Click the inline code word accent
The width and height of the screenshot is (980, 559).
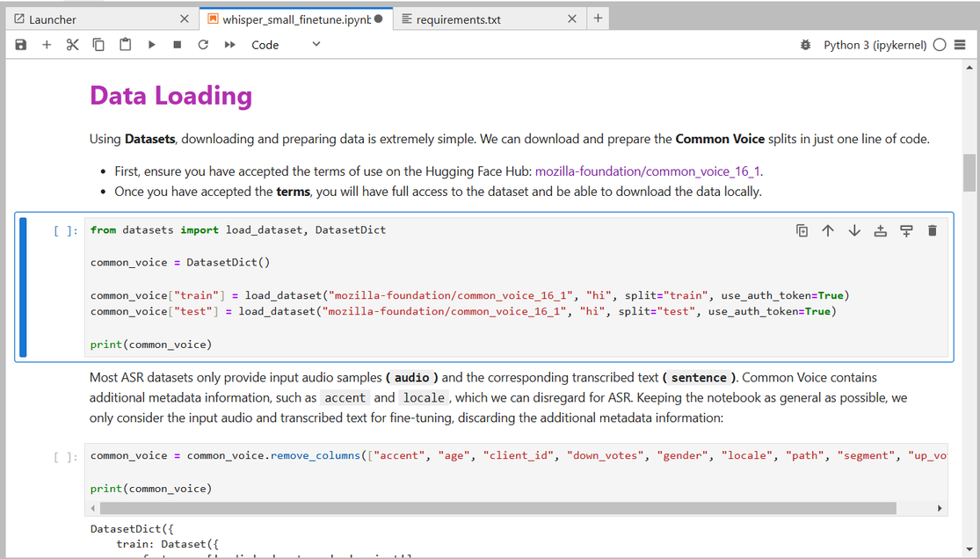pyautogui.click(x=345, y=397)
